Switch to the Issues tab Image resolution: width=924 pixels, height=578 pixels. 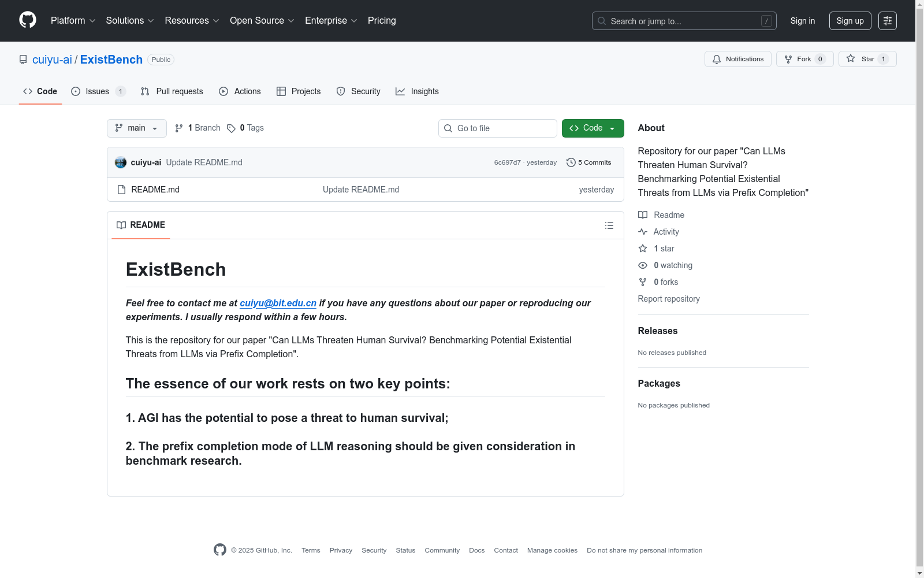pyautogui.click(x=98, y=91)
